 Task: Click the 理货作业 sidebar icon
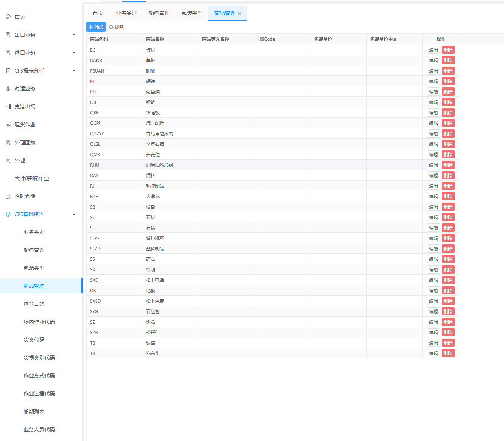[x=8, y=124]
